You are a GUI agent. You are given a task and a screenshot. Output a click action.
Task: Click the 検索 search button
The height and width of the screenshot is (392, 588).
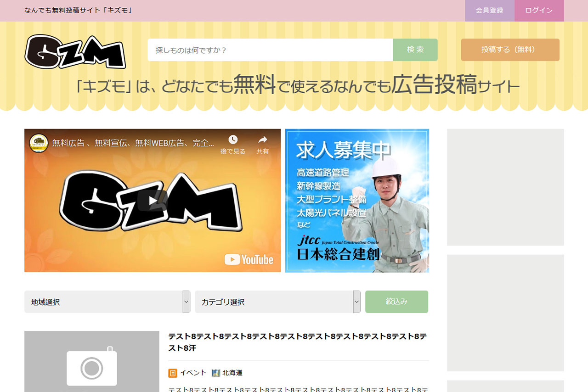tap(415, 50)
